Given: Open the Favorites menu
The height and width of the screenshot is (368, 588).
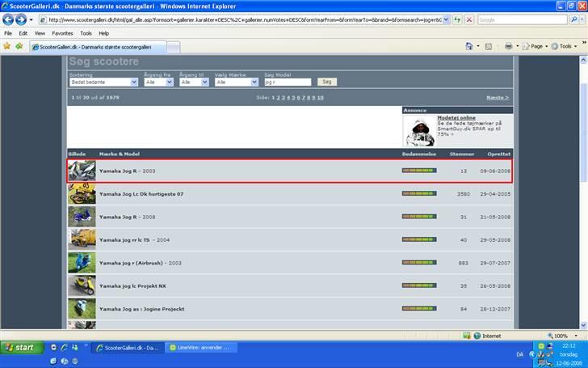Looking at the screenshot, I should [x=62, y=33].
